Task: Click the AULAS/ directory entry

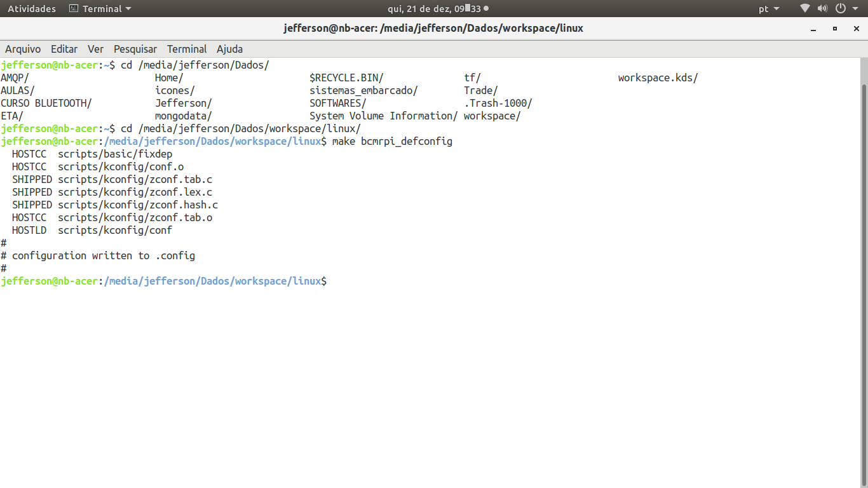Action: click(x=18, y=90)
